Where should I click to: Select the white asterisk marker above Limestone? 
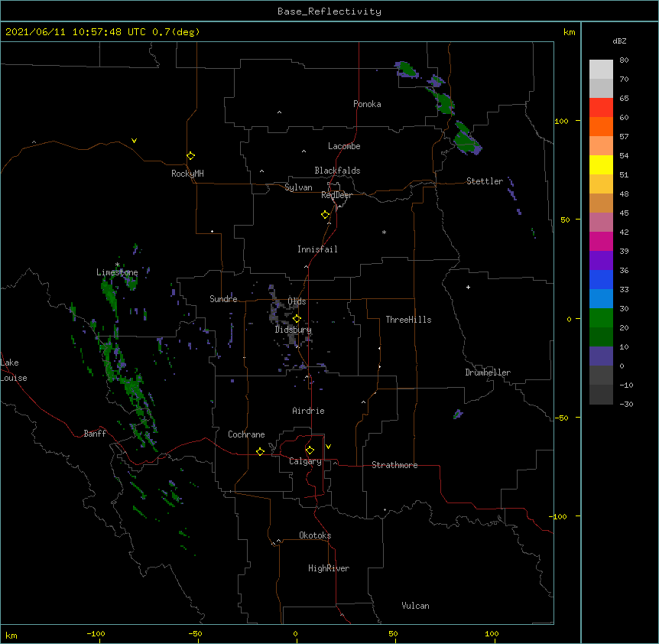point(117,265)
